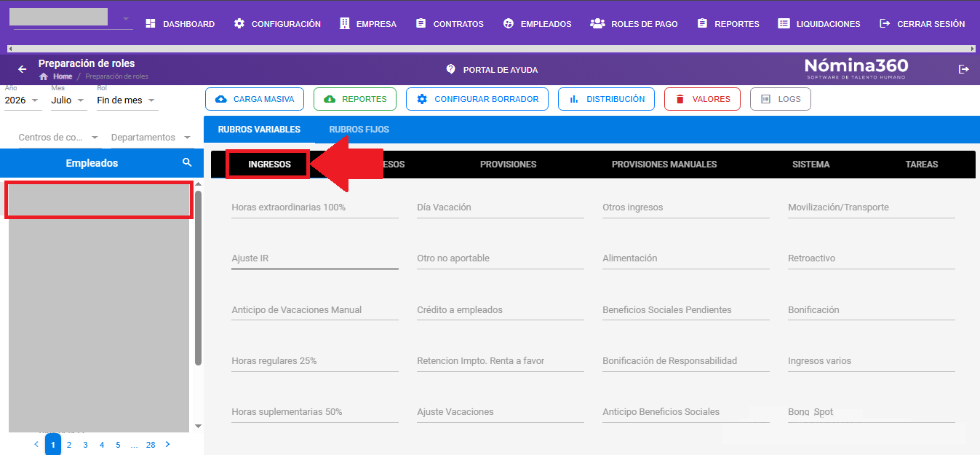Viewport: 980px width, 455px height.
Task: Click the green Reportes button
Action: (x=355, y=99)
